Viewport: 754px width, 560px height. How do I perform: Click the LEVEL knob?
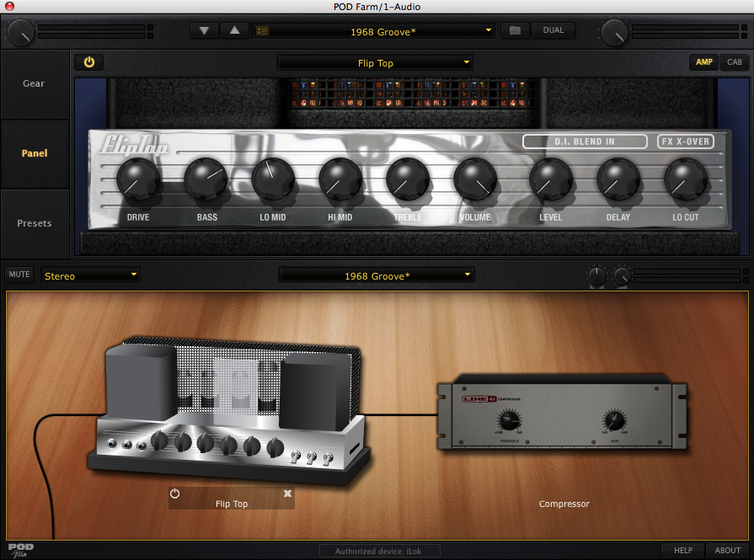point(551,179)
